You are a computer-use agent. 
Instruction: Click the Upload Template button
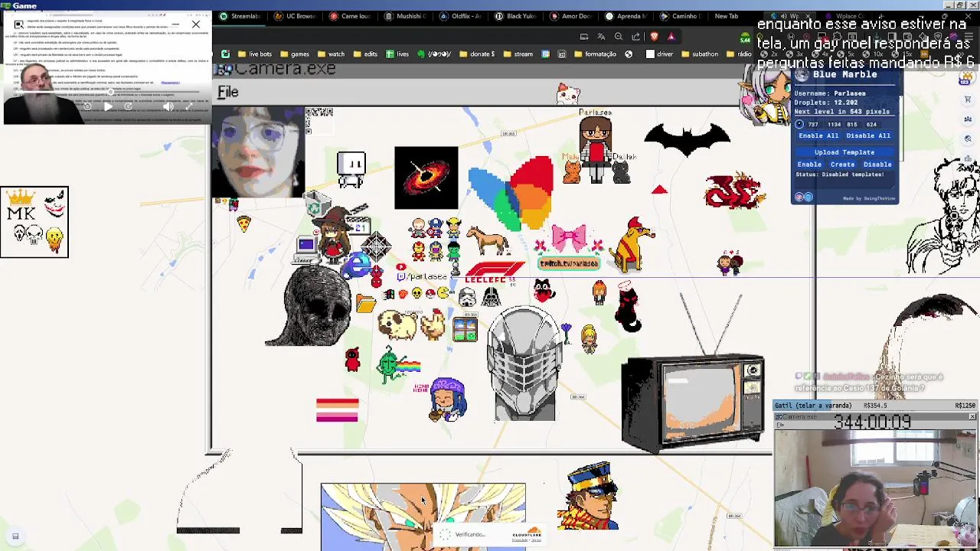pos(844,152)
